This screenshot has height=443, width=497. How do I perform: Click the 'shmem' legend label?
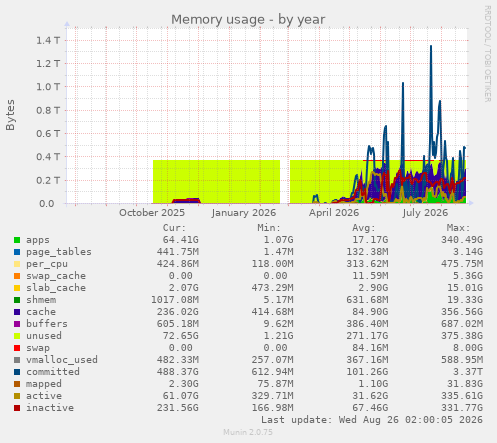click(41, 300)
